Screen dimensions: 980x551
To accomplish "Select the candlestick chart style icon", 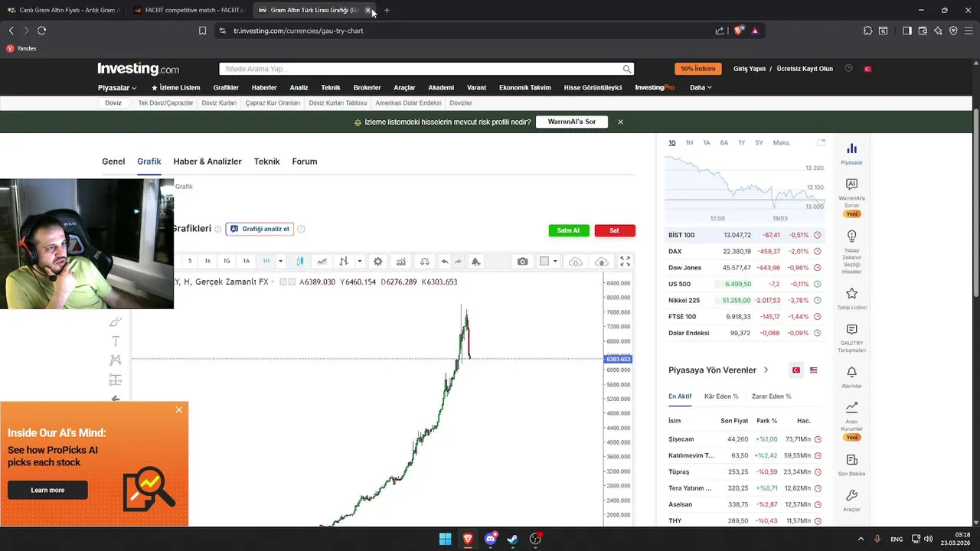I will pyautogui.click(x=300, y=261).
